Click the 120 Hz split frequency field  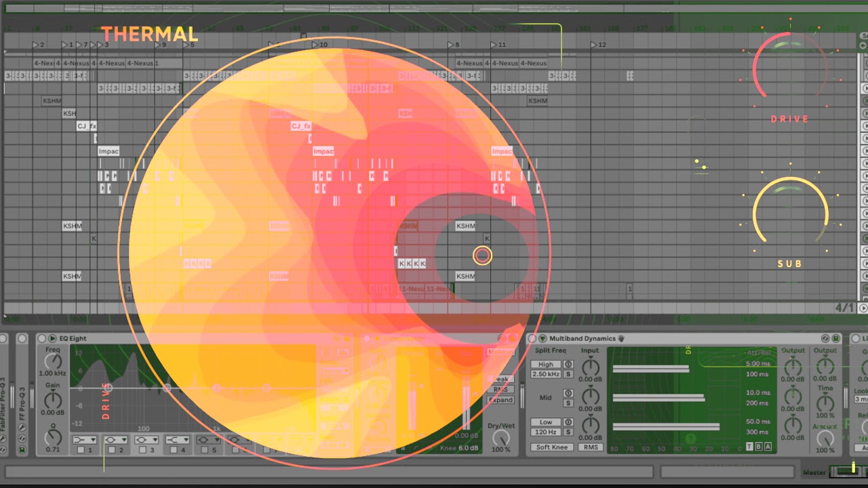pyautogui.click(x=546, y=432)
